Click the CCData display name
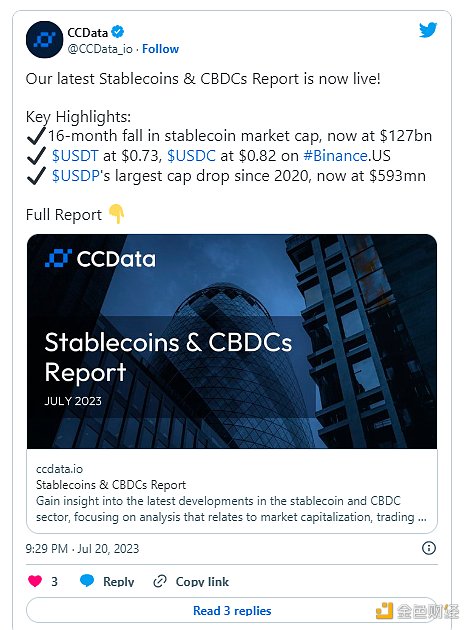Viewport: 470px width, 630px height. coord(88,32)
